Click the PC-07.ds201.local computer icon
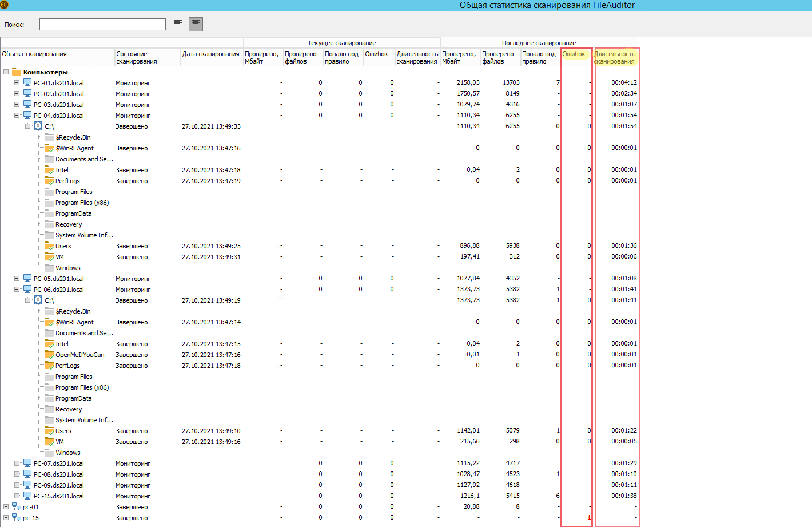Viewport: 812px width, 527px height. pos(27,463)
